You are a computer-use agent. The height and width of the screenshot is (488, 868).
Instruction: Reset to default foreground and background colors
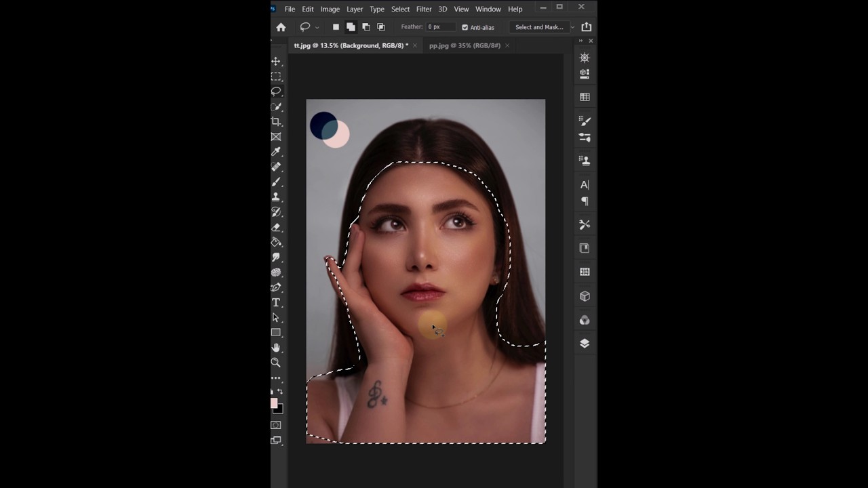[273, 392]
